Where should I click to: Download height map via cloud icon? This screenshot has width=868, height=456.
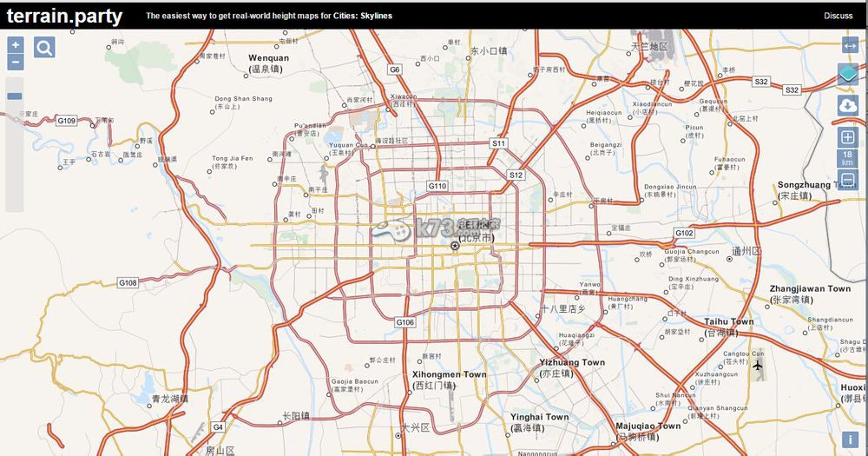(x=848, y=105)
